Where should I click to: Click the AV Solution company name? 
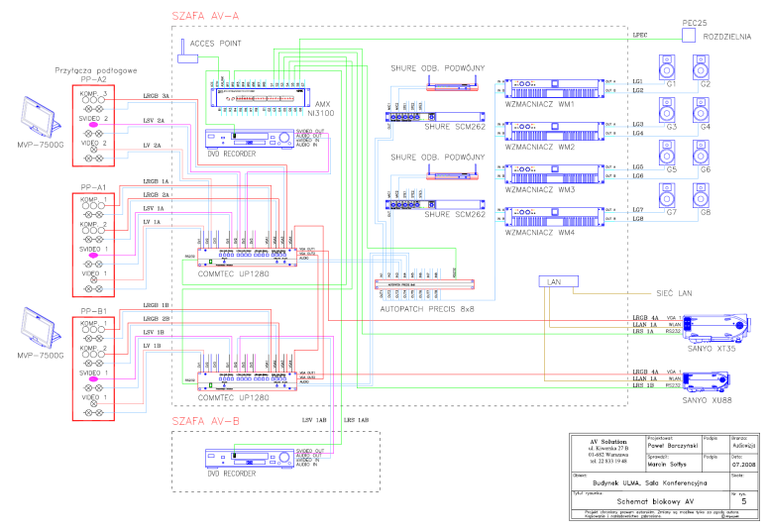point(608,442)
